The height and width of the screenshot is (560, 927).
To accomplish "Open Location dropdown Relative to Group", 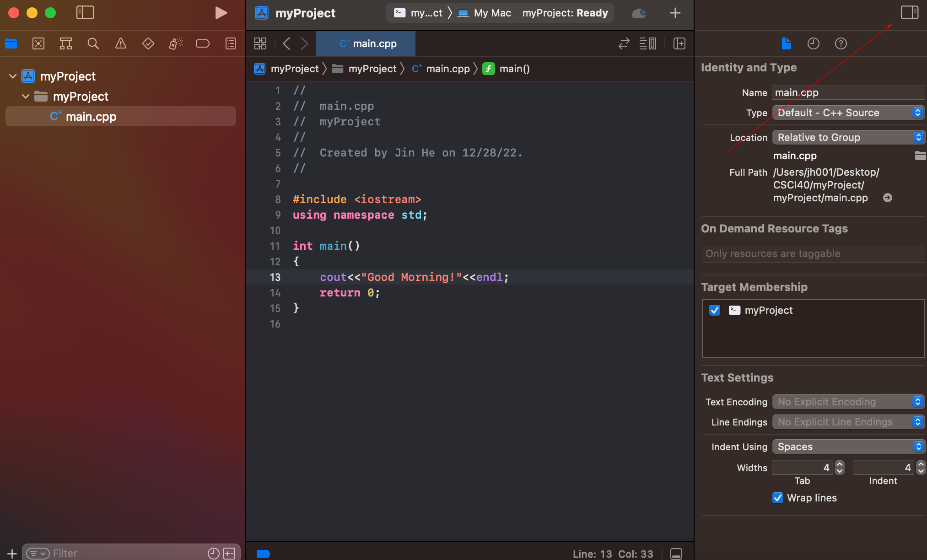I will [848, 137].
